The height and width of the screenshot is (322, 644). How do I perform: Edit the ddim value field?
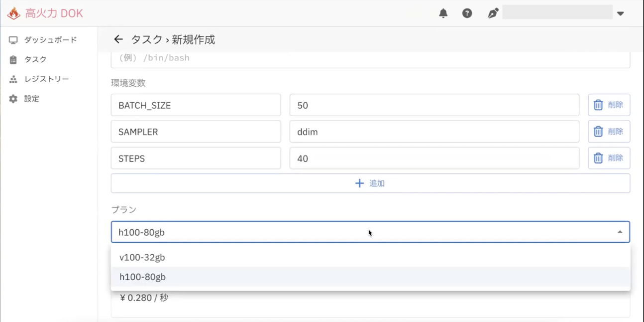[434, 132]
